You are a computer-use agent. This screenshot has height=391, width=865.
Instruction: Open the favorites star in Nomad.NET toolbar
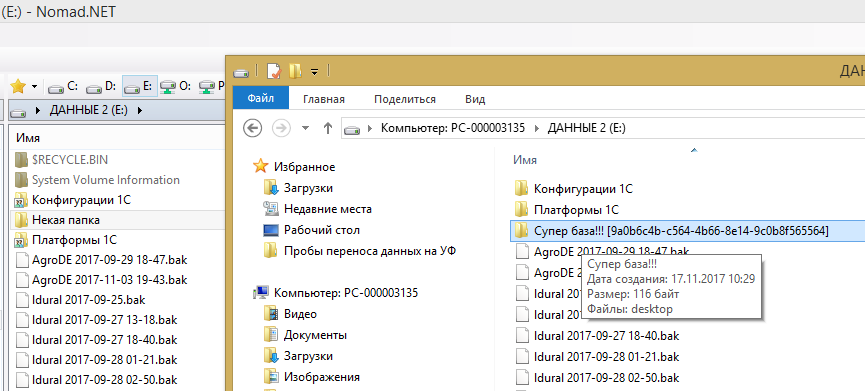click(x=18, y=86)
